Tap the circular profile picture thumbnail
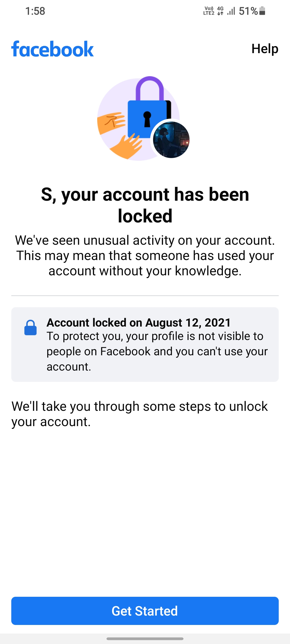Image resolution: width=290 pixels, height=644 pixels. pos(171,140)
